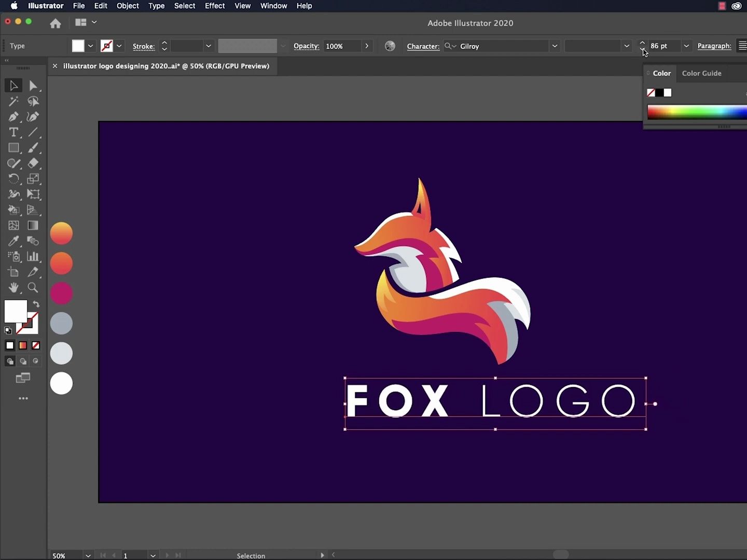Select the Scale tool

pos(33,179)
